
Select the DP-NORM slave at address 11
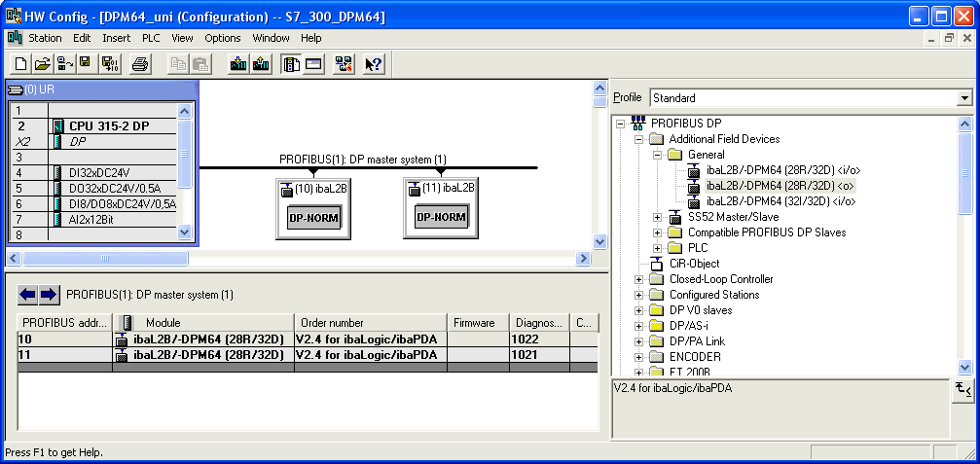441,218
